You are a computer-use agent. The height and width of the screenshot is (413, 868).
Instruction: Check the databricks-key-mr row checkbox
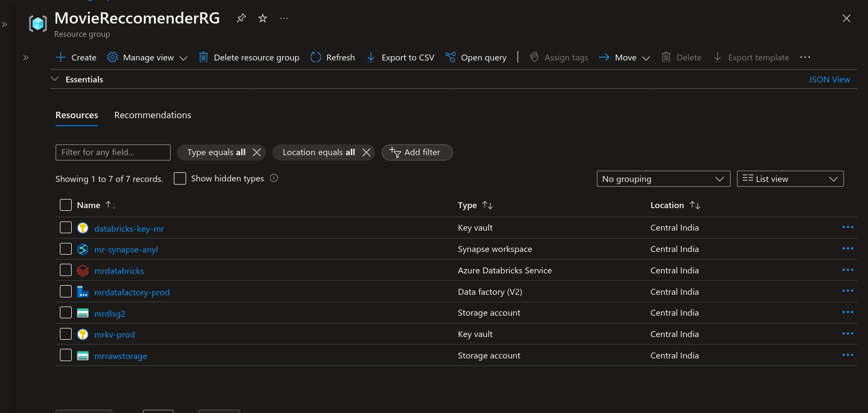point(66,227)
